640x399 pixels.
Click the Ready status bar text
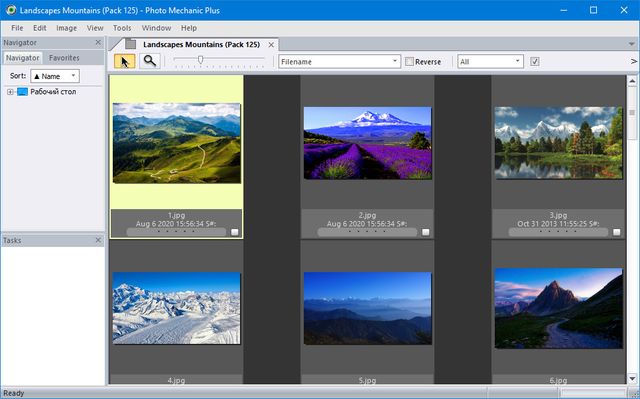14,393
